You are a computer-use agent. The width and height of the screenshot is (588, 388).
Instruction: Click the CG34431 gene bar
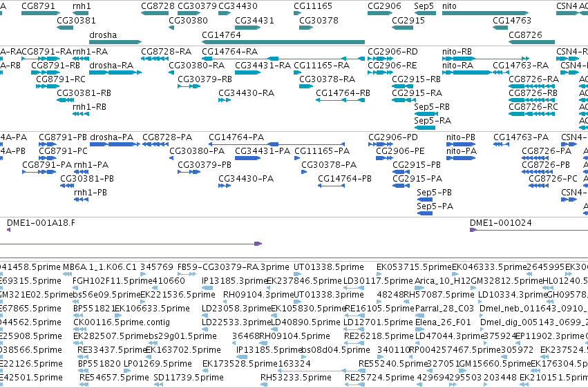tap(248, 28)
